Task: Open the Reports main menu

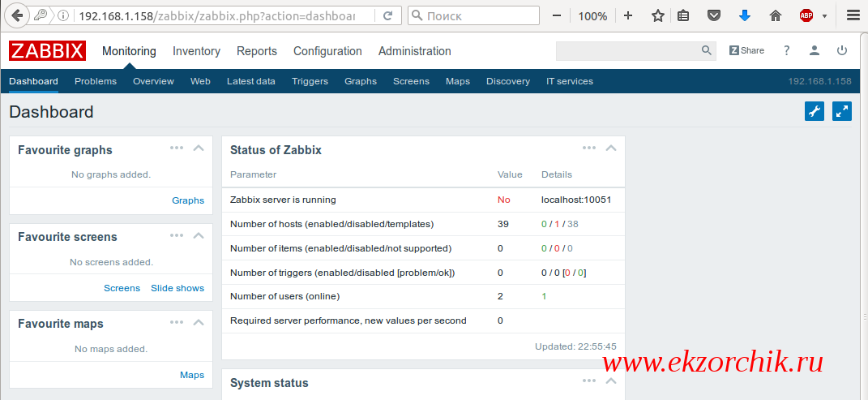Action: point(257,51)
